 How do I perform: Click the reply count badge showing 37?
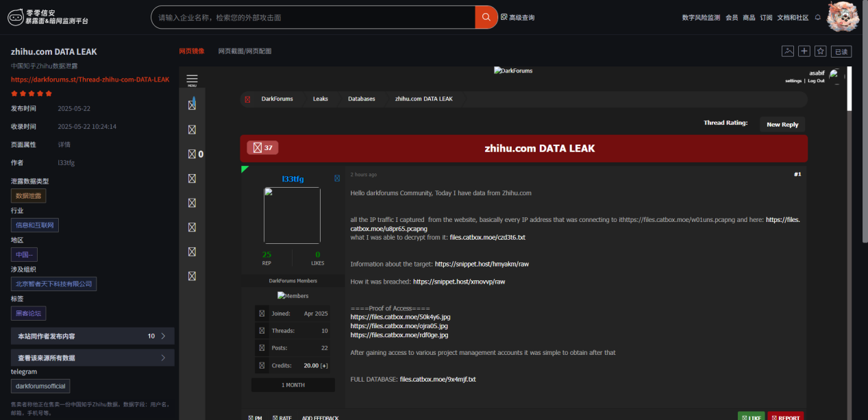(x=262, y=148)
